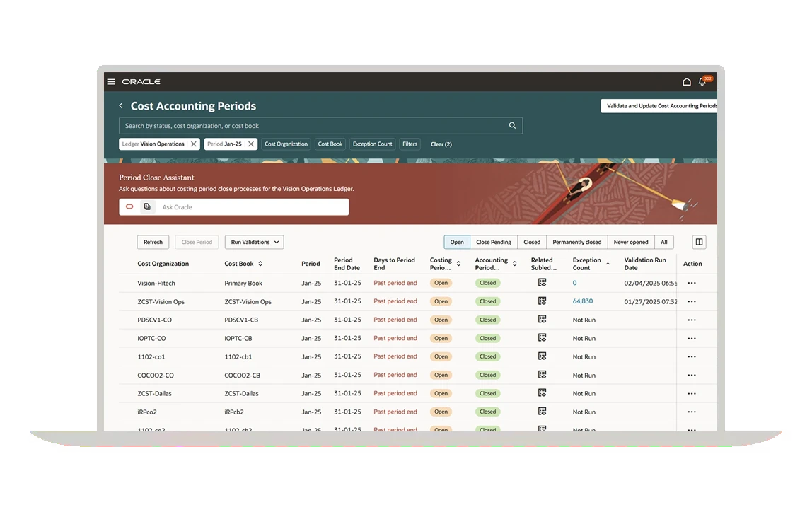Open actions menu for the PDSCV1-CO row
Image resolution: width=812 pixels, height=512 pixels.
tap(692, 320)
